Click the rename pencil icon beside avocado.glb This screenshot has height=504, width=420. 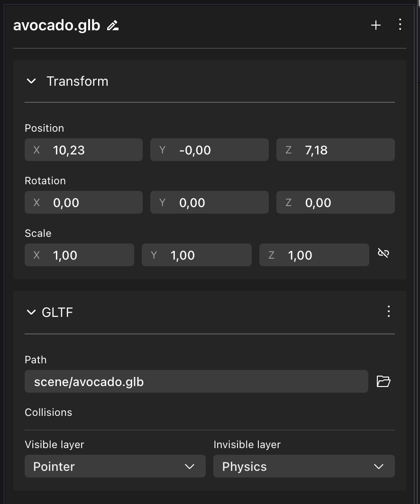tap(113, 26)
